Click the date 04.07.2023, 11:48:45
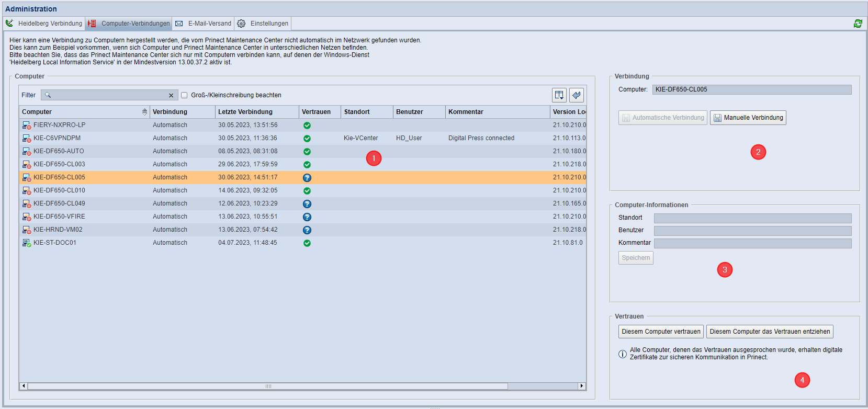 click(247, 243)
